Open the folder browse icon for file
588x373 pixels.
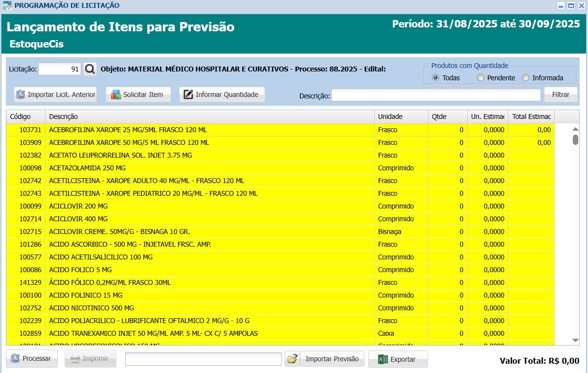[x=292, y=359]
